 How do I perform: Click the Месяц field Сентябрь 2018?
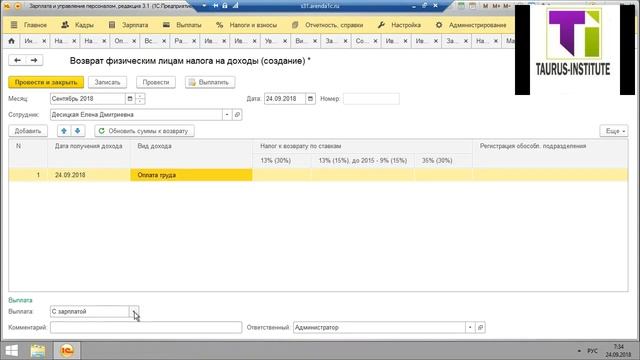pos(87,99)
